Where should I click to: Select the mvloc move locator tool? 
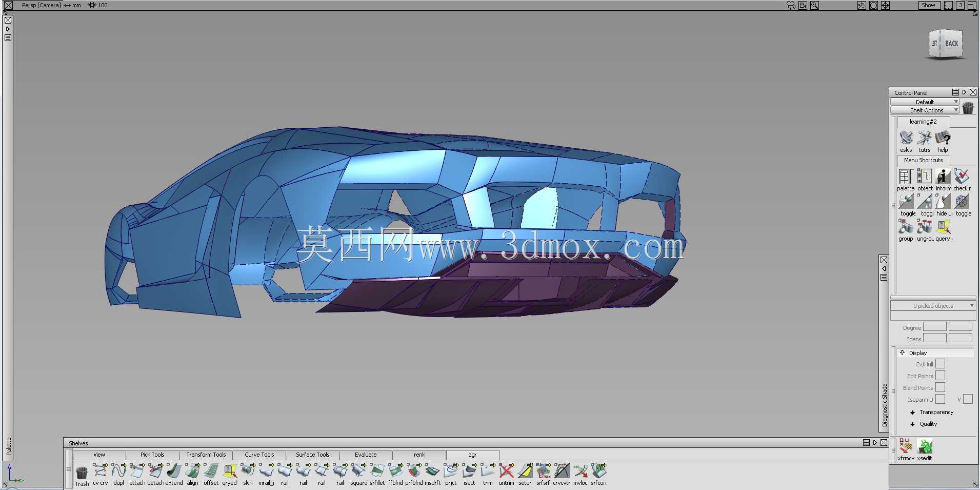[x=581, y=471]
